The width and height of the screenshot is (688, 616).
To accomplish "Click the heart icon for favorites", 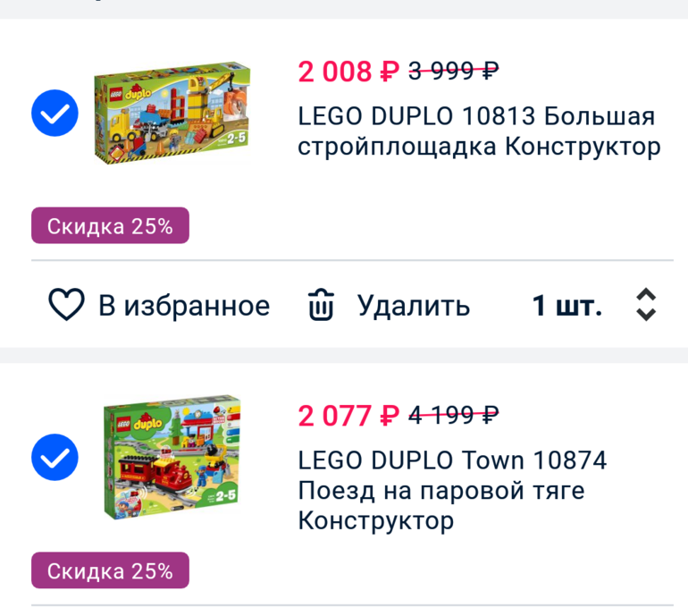I will [66, 305].
